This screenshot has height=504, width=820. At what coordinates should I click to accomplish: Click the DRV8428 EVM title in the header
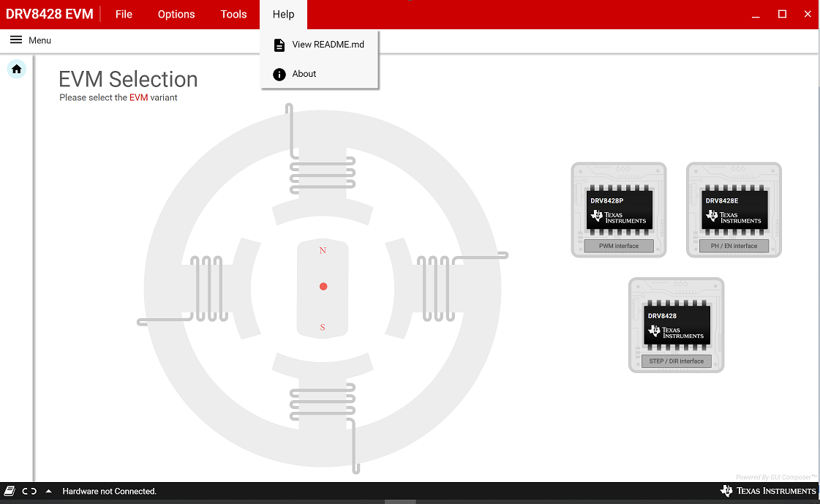(49, 14)
